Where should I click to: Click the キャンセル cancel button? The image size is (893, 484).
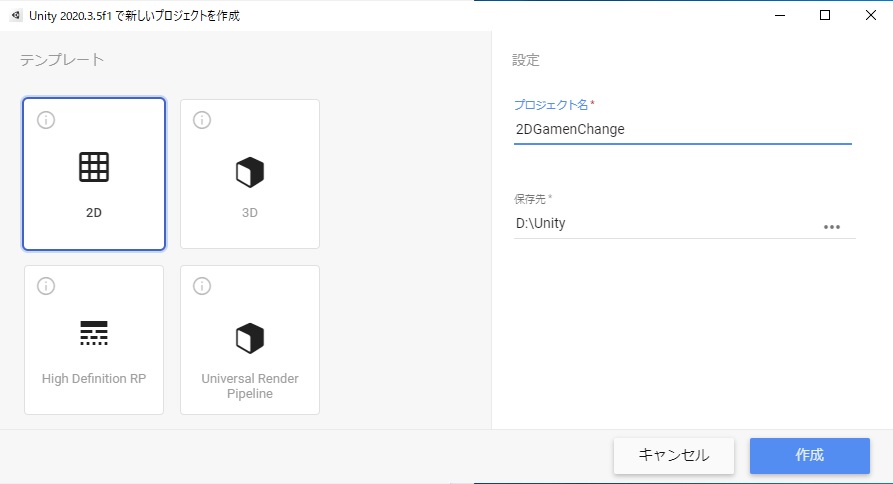[x=674, y=456]
